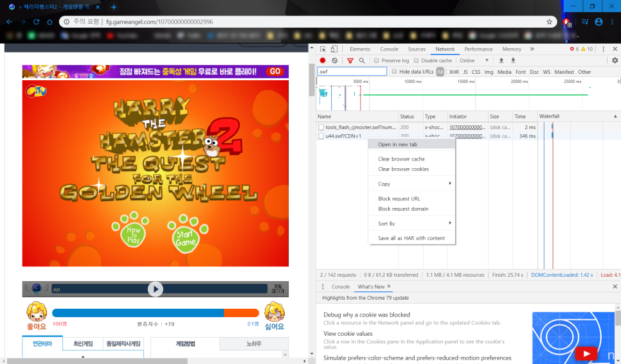The height and width of the screenshot is (364, 621).
Task: Export HAR file download arrow
Action: point(513,60)
